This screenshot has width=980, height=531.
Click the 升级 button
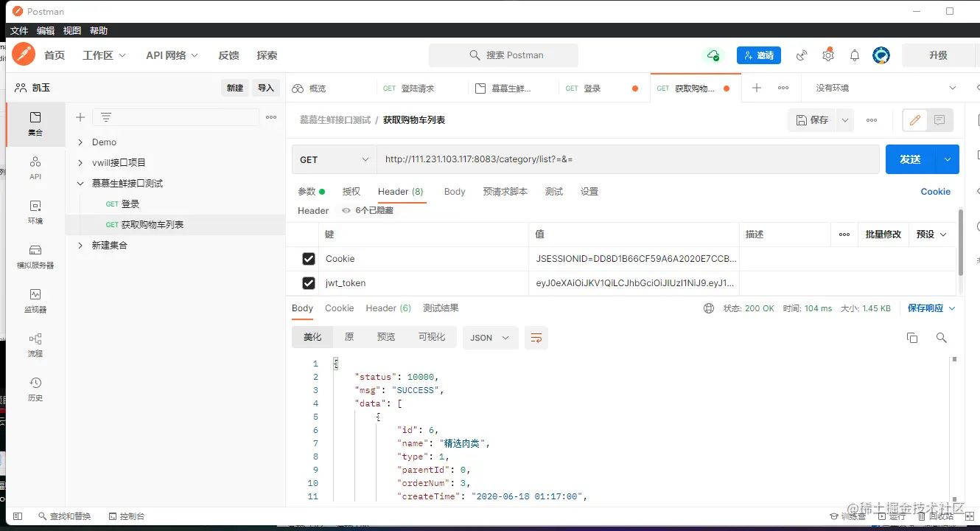[938, 55]
